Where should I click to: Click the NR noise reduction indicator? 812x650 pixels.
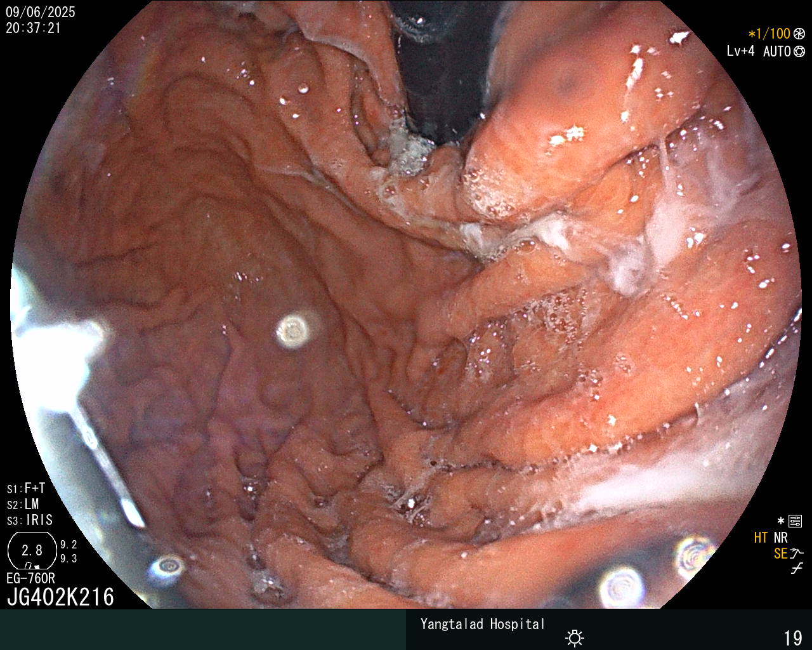[781, 538]
